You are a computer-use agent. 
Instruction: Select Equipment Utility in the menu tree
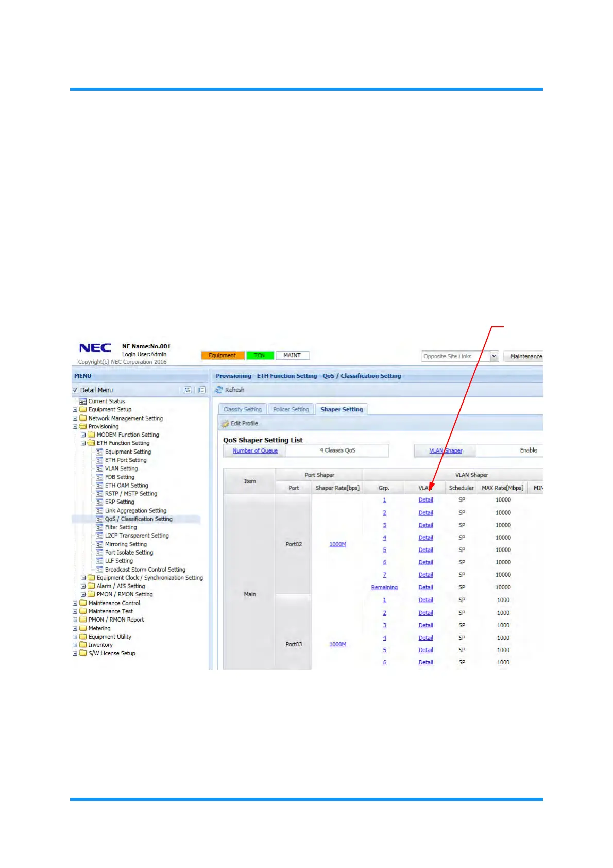pyautogui.click(x=110, y=637)
